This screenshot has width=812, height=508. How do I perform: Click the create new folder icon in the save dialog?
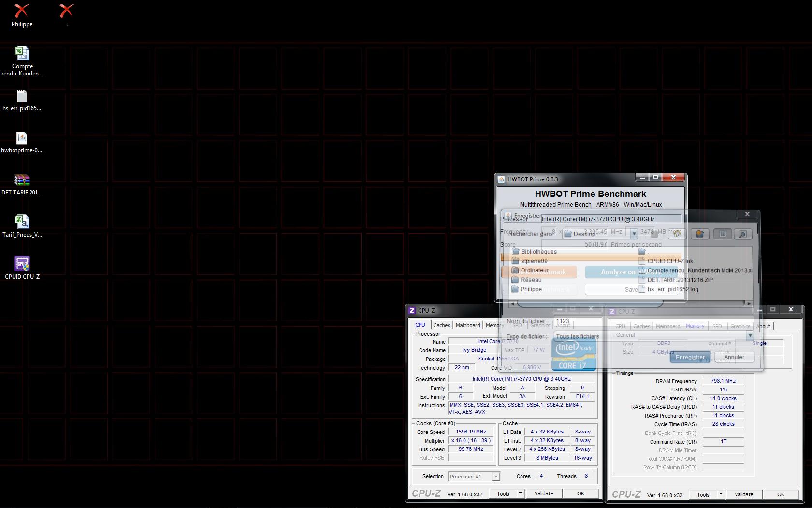pyautogui.click(x=699, y=234)
